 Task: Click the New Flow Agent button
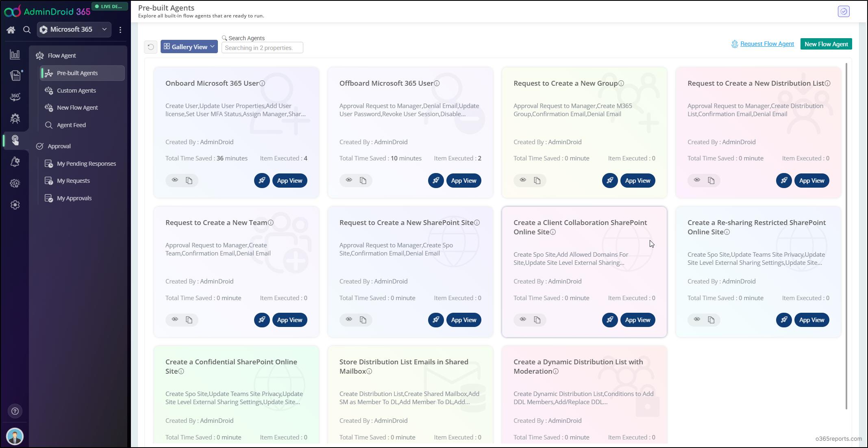[x=826, y=44]
